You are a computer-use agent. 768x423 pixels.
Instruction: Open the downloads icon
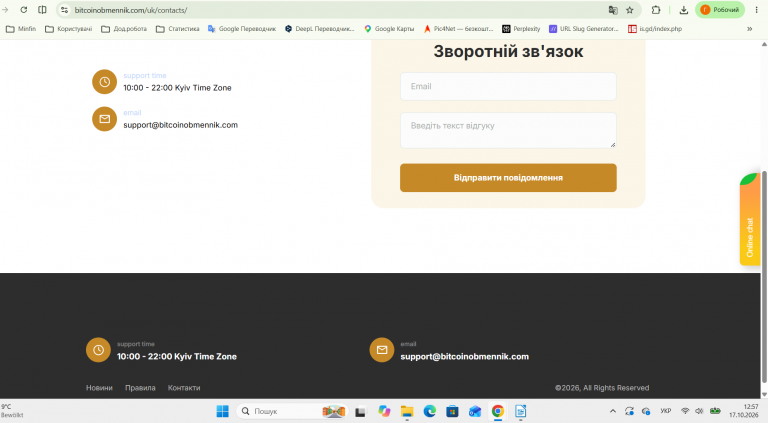pos(684,10)
